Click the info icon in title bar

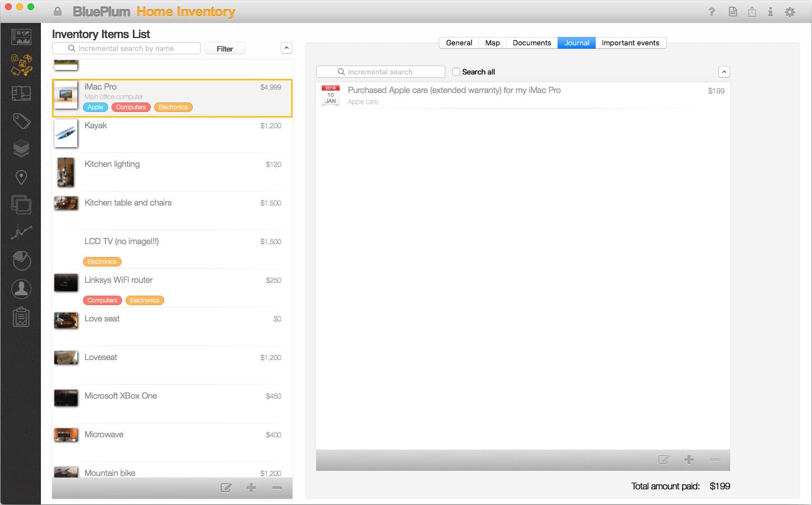click(x=771, y=11)
